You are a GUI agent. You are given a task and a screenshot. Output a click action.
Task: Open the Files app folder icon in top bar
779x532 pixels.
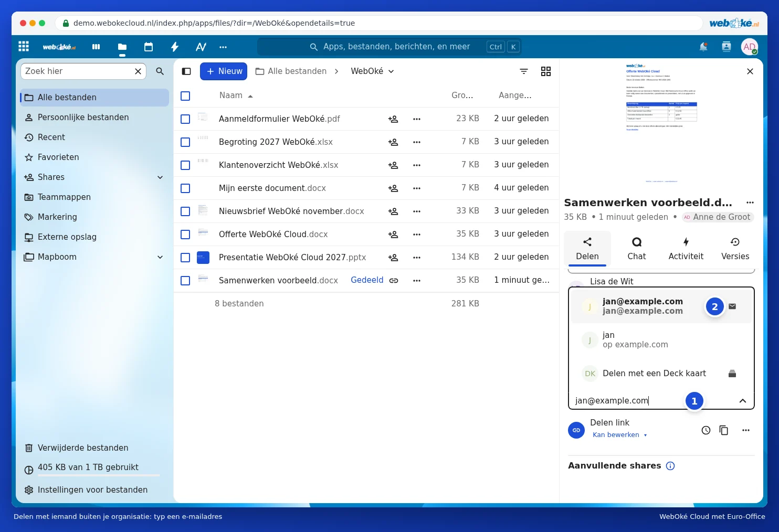122,47
